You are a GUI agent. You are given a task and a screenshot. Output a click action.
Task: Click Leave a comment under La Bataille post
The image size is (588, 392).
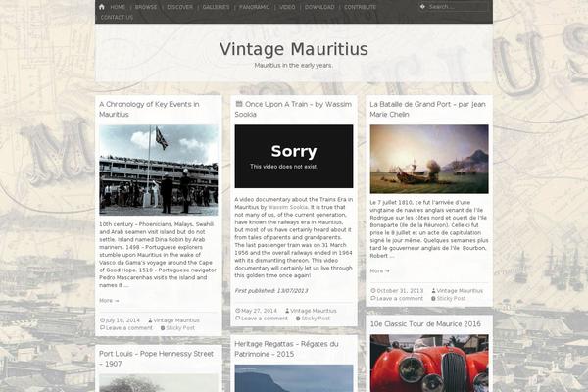pyautogui.click(x=400, y=298)
